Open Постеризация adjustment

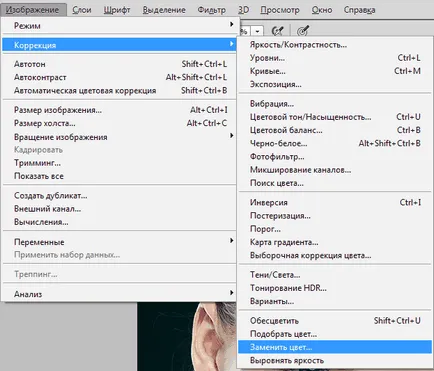[x=335, y=216]
